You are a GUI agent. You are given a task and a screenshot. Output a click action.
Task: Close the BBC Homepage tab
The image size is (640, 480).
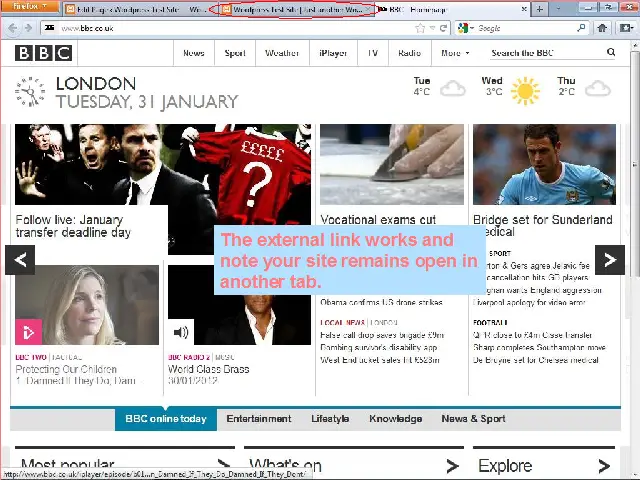(524, 9)
